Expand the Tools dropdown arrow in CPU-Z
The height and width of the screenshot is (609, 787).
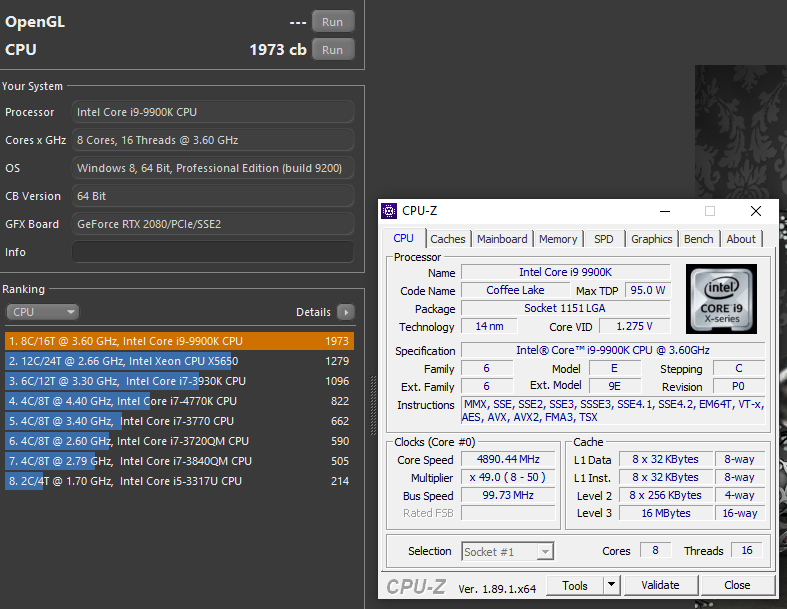coord(611,585)
